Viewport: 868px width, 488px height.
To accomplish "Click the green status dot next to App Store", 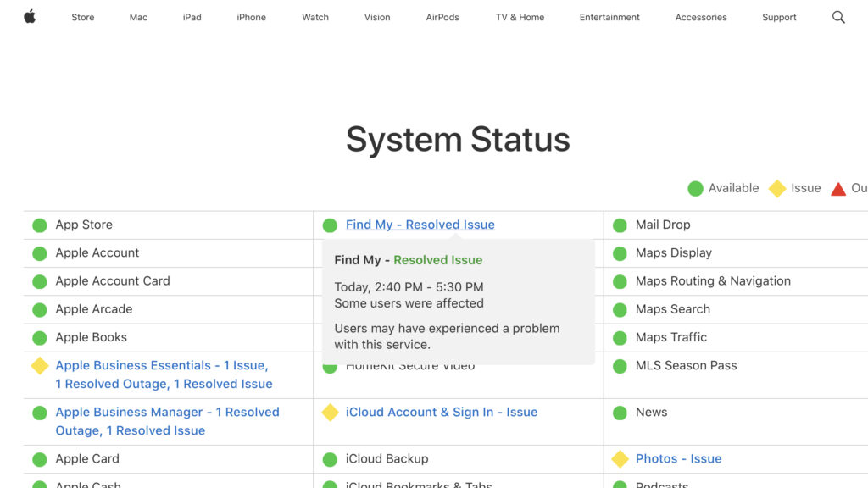I will pos(37,225).
